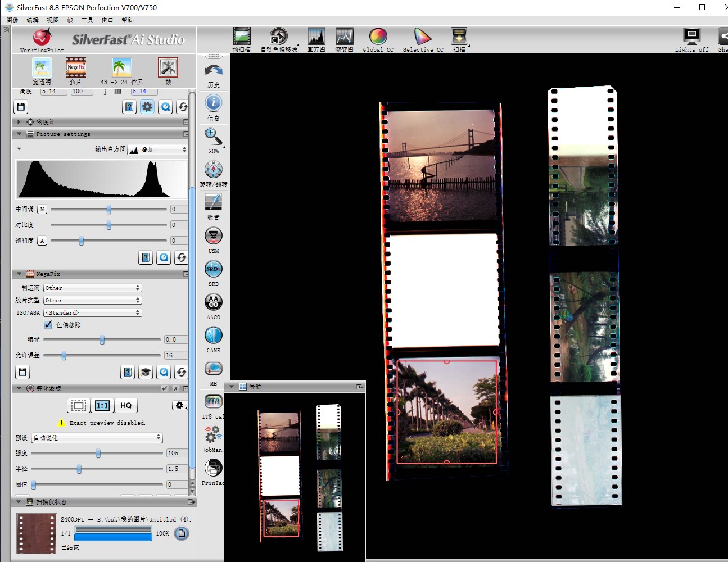The height and width of the screenshot is (562, 728).
Task: Open the 工具 menu
Action: (x=87, y=20)
